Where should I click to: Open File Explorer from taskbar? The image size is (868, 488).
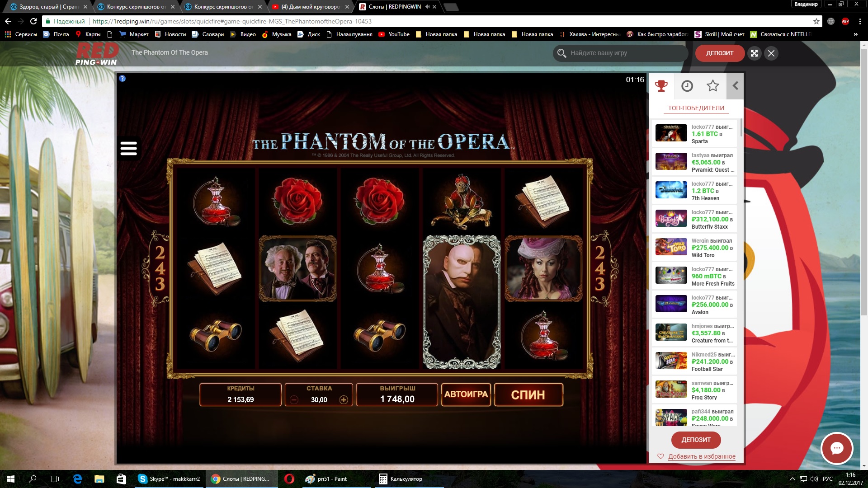tap(99, 479)
